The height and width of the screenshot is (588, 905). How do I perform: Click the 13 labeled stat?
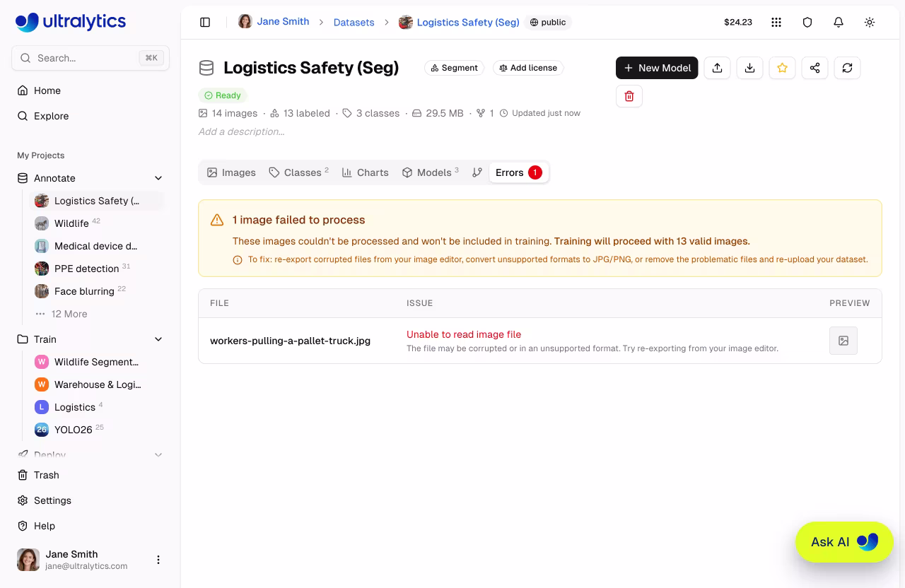[300, 113]
